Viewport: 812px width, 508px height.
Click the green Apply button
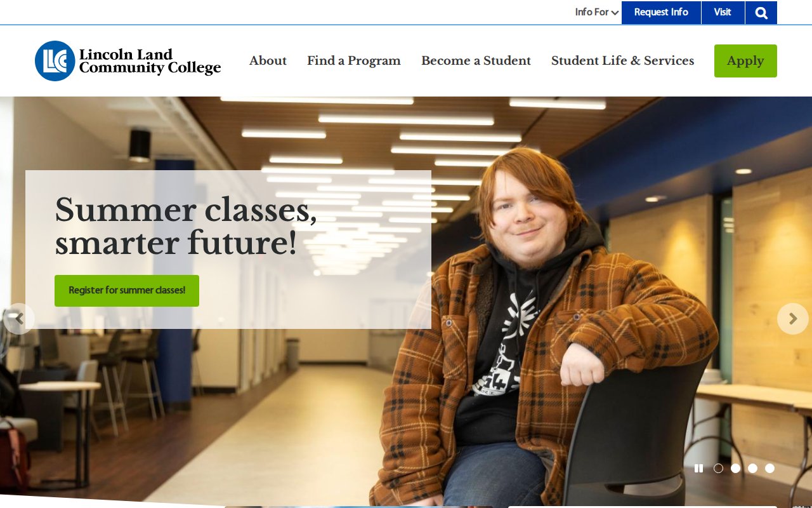745,61
